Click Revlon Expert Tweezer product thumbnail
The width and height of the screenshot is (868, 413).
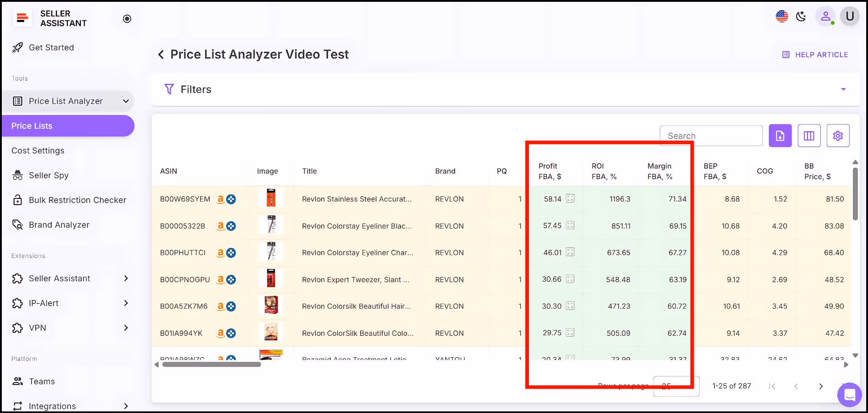(x=271, y=278)
